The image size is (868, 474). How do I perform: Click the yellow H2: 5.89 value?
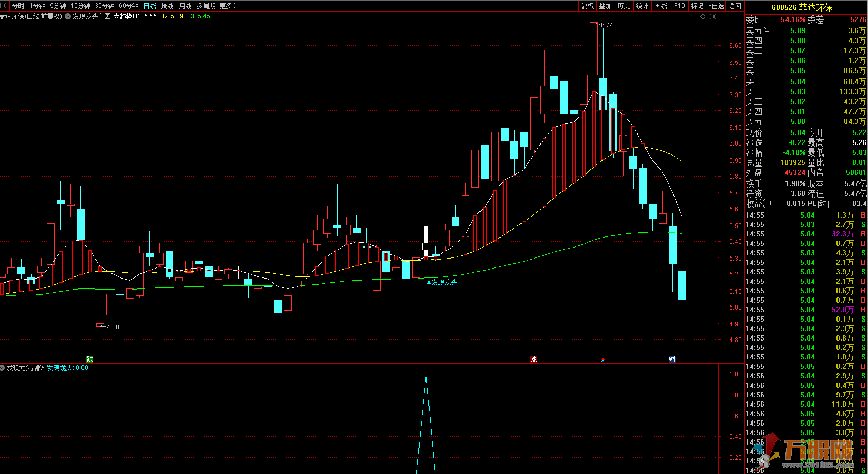click(171, 16)
